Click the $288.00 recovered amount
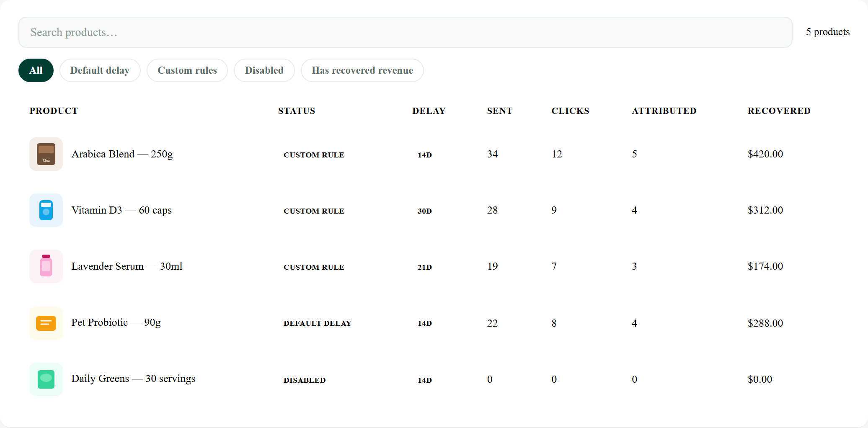The height and width of the screenshot is (428, 868). [765, 323]
